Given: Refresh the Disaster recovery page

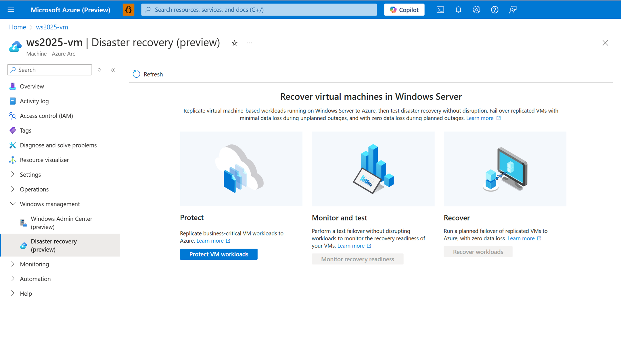Looking at the screenshot, I should coord(147,74).
